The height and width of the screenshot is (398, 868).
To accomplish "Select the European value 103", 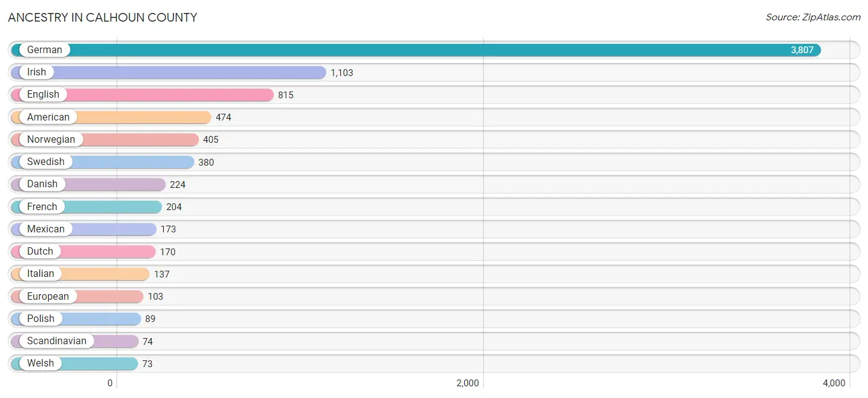I will [156, 297].
